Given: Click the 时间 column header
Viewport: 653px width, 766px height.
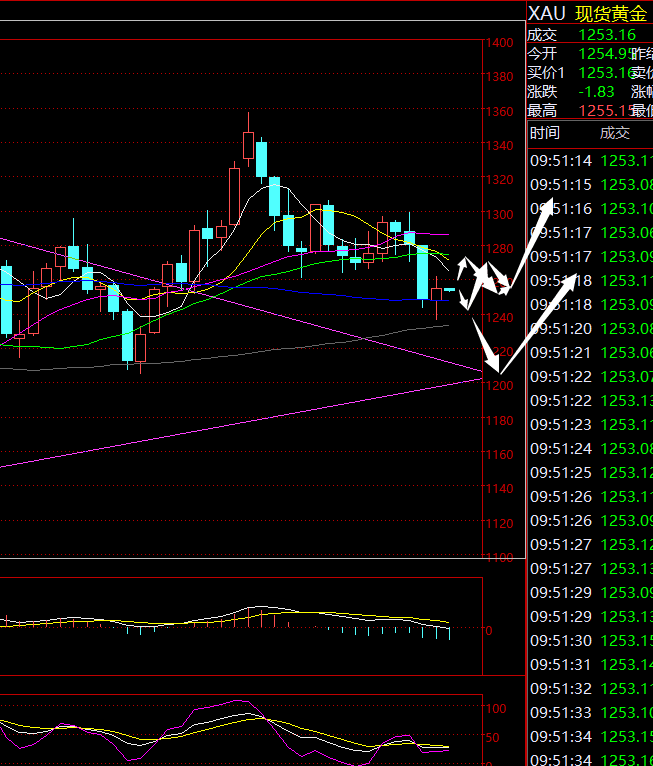Looking at the screenshot, I should click(x=545, y=133).
